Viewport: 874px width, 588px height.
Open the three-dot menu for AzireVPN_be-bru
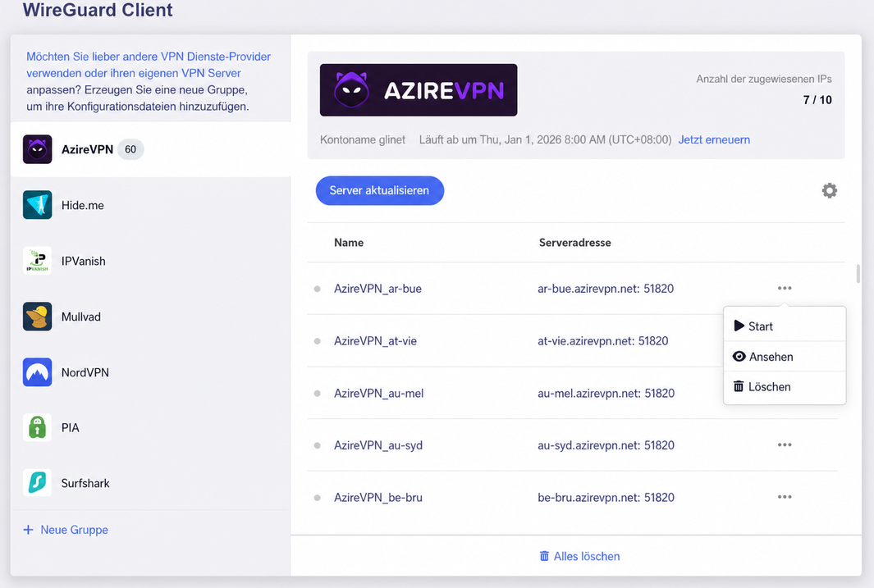(x=785, y=497)
